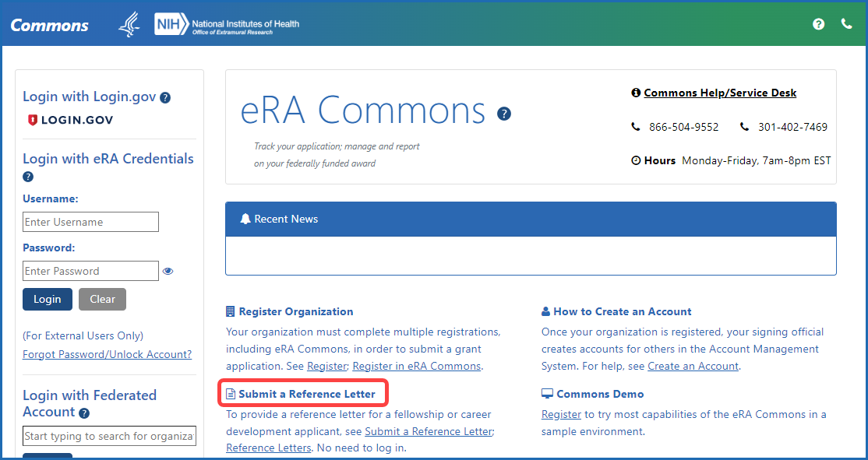Click How to Create an Account heading
This screenshot has height=460, width=868.
click(623, 312)
